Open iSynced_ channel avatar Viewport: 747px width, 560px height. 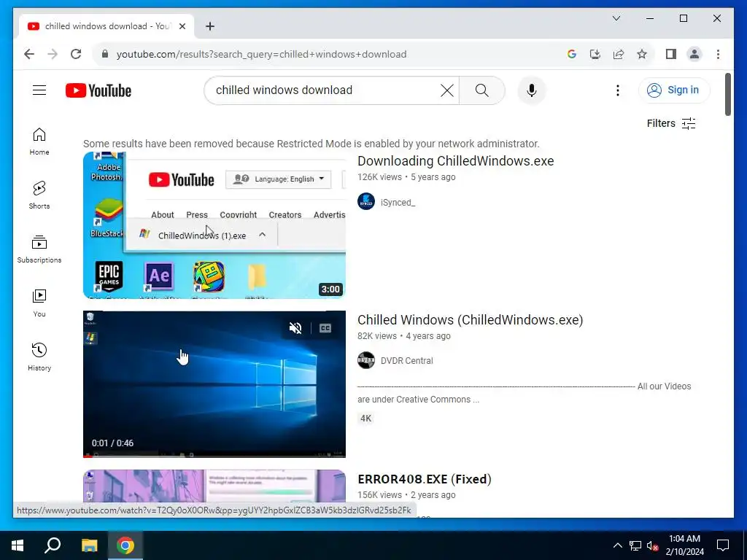(x=366, y=201)
